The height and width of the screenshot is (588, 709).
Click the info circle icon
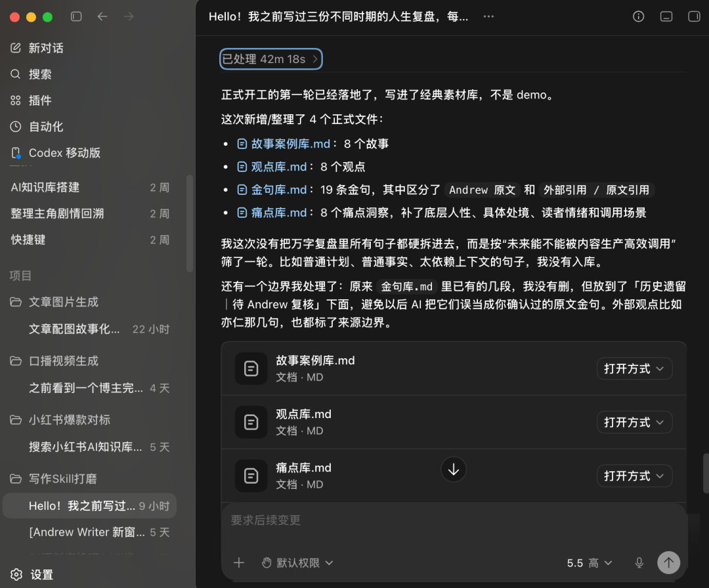point(639,16)
